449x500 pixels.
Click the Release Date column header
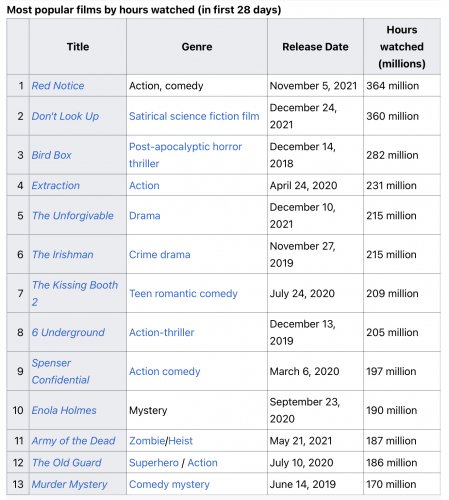[x=315, y=47]
